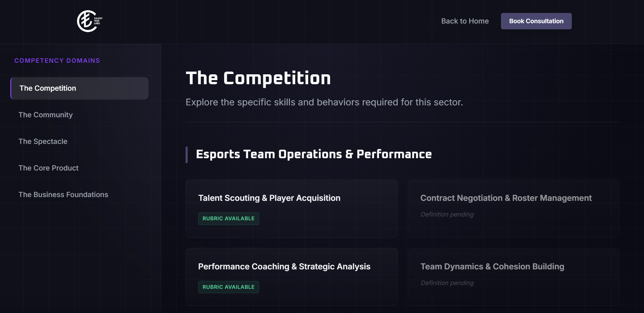Click Rubric Available badge under Talent Scouting
The height and width of the screenshot is (313, 644).
229,219
